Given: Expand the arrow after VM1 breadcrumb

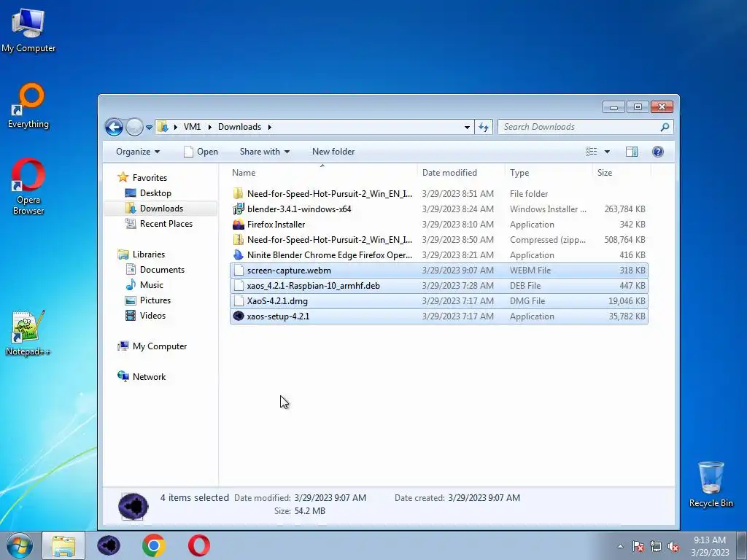Looking at the screenshot, I should pyautogui.click(x=209, y=127).
